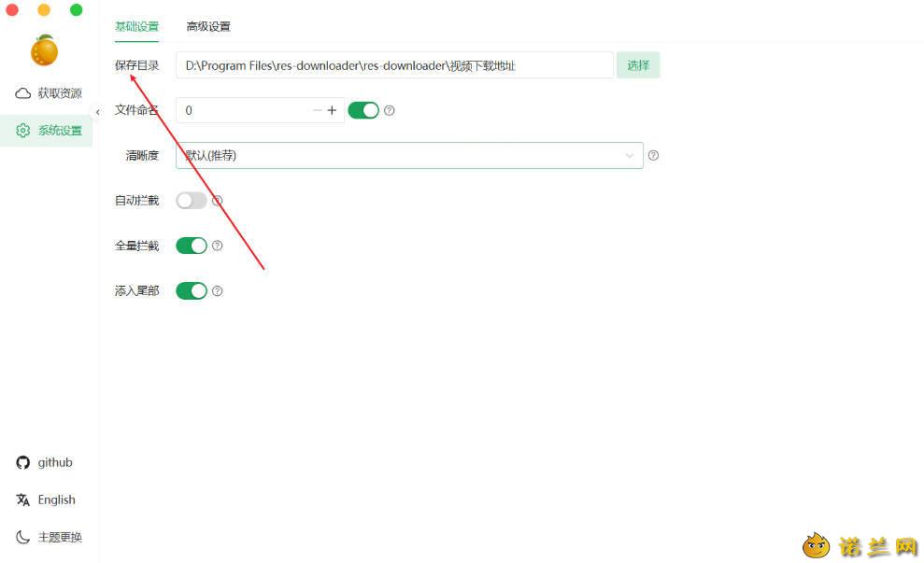Collapse the sidebar with the chevron
The height and width of the screenshot is (563, 924).
pos(98,112)
